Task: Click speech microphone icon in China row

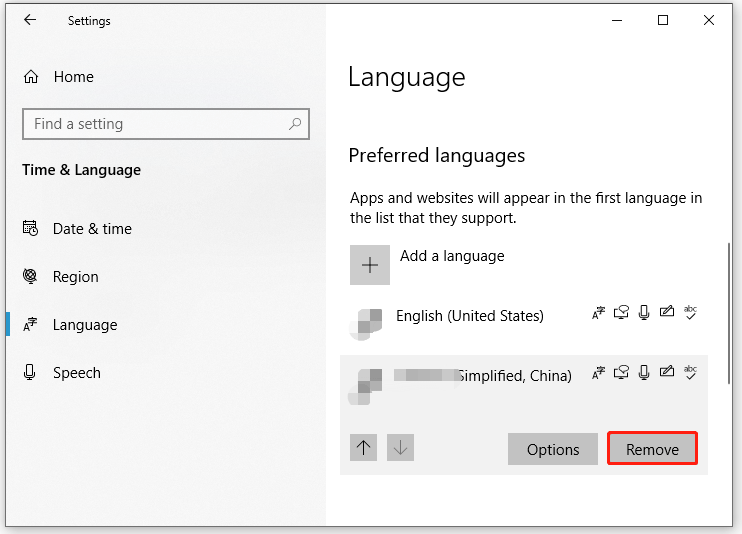Action: click(644, 373)
